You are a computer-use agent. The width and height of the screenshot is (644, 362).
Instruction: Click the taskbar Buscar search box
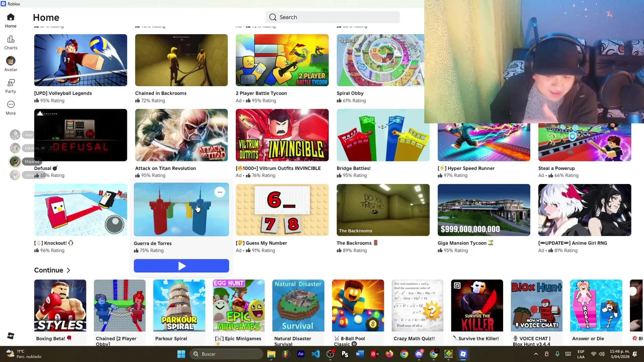(227, 354)
